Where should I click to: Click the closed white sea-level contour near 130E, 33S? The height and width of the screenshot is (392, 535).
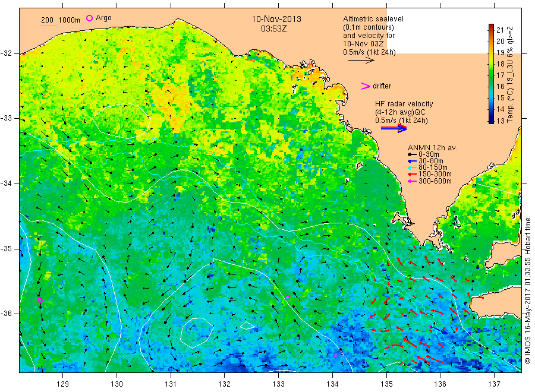point(122,121)
